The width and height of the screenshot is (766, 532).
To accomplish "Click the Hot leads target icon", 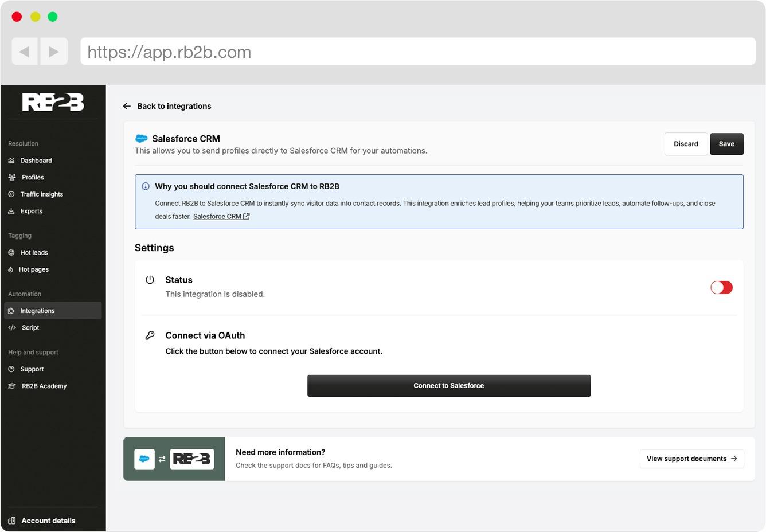I will click(x=11, y=252).
